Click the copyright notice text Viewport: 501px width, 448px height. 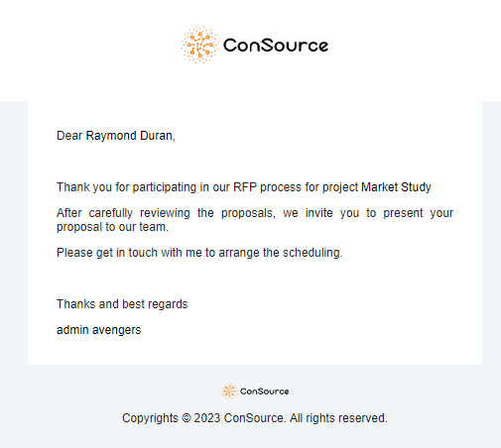255,418
